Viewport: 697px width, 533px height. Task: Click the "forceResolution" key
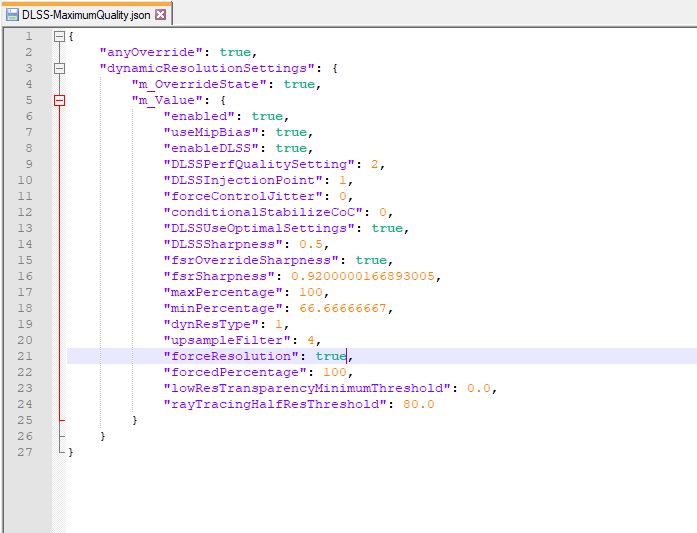pyautogui.click(x=231, y=356)
